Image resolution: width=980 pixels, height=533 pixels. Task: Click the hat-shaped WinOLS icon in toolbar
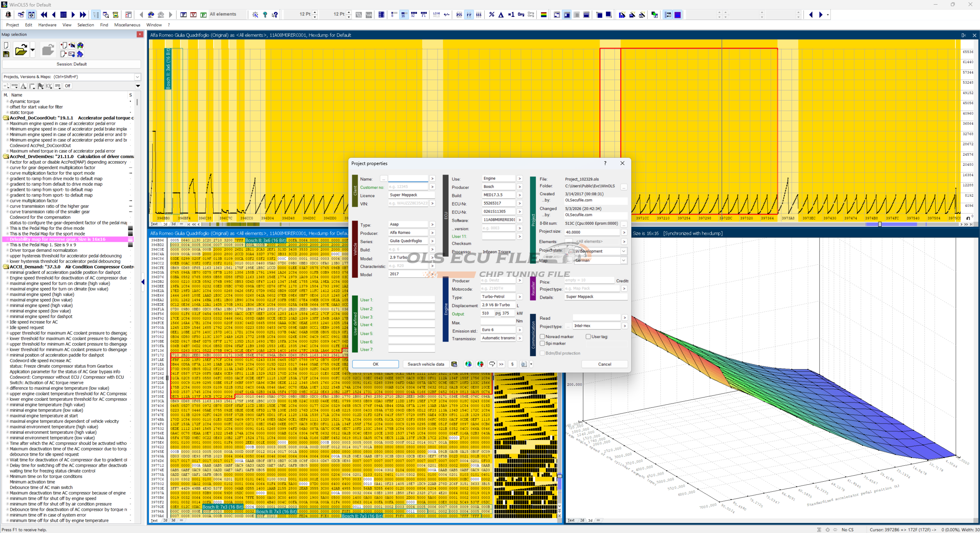coord(8,15)
